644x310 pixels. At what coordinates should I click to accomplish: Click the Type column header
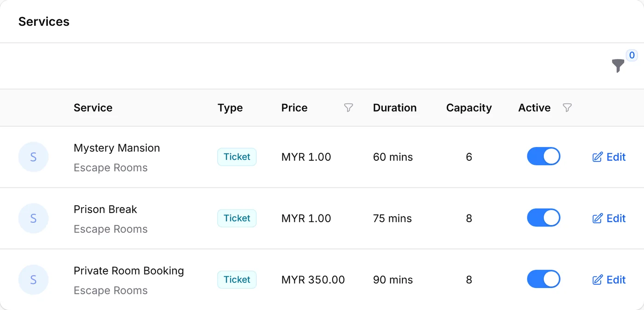230,108
